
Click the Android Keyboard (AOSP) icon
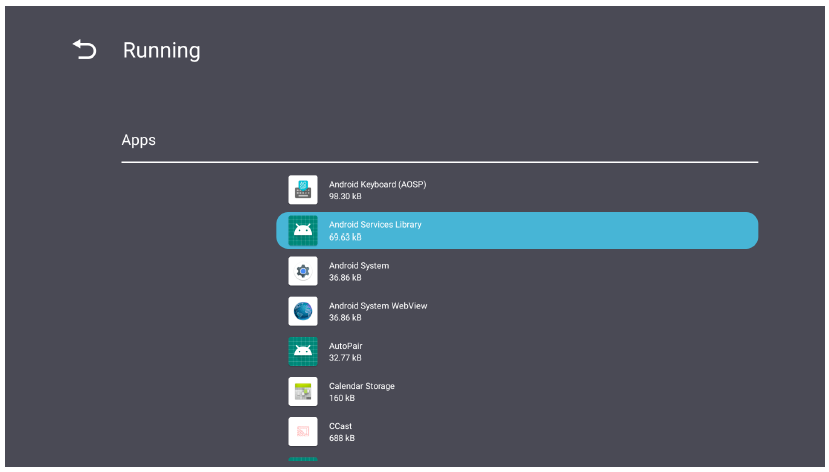point(303,190)
